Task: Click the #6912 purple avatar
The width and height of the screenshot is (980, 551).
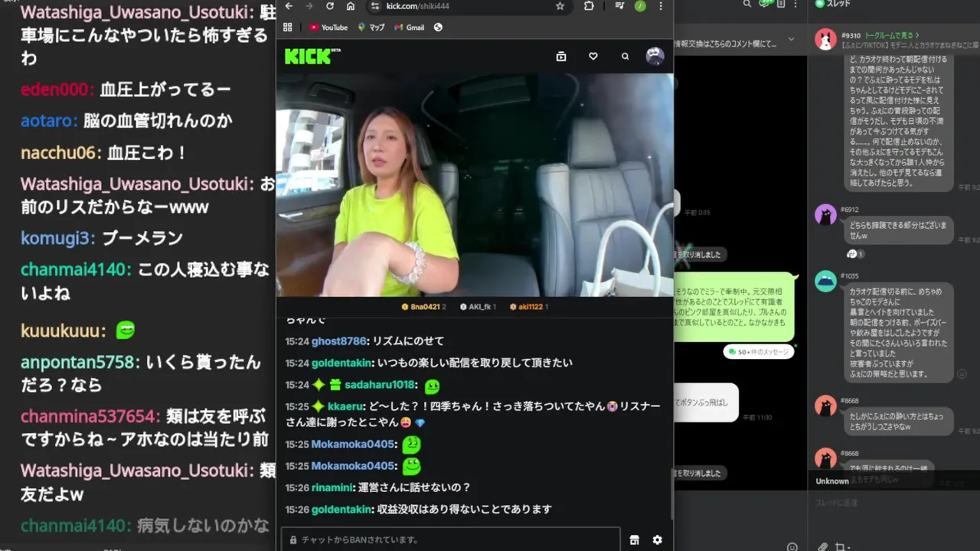Action: coord(825,215)
